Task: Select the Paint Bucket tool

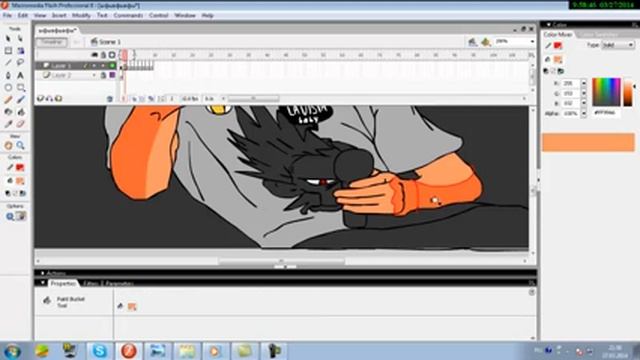Action: (20, 112)
